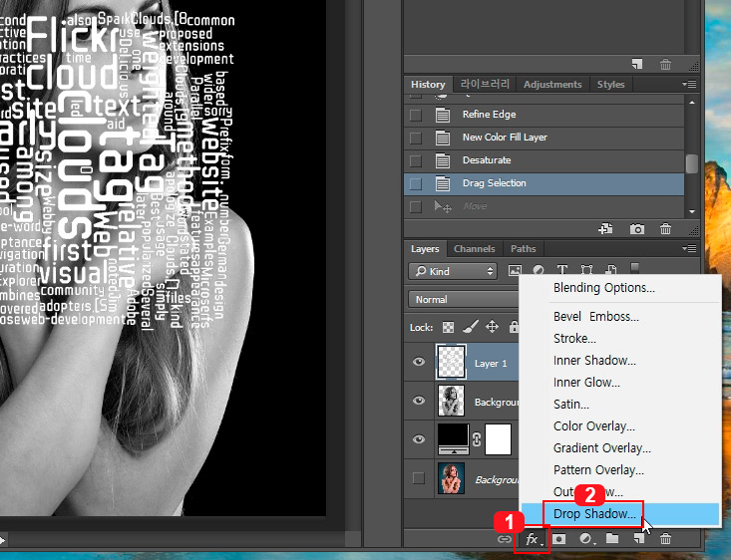The image size is (731, 560).
Task: Filter layers by type layer icon
Action: (562, 270)
